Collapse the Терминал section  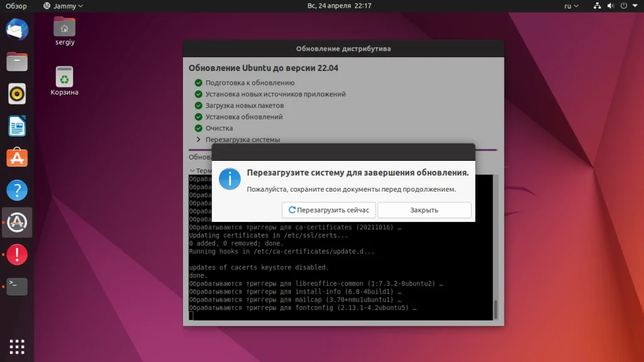192,170
